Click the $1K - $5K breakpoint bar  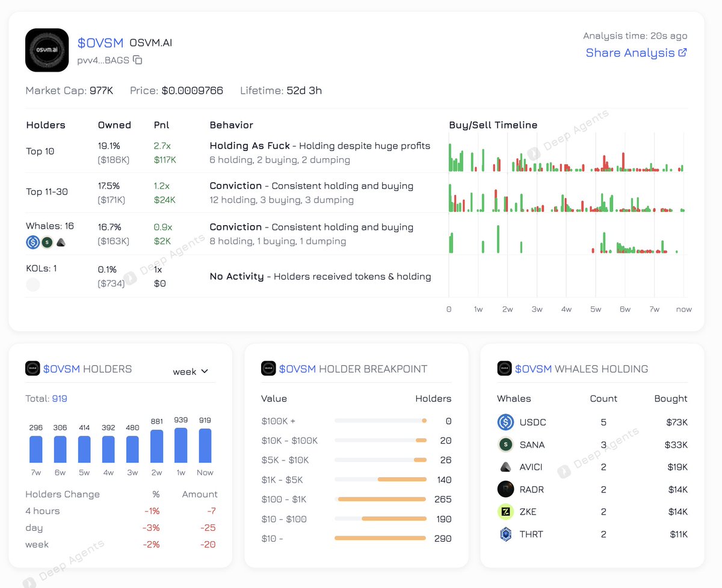tap(380, 480)
